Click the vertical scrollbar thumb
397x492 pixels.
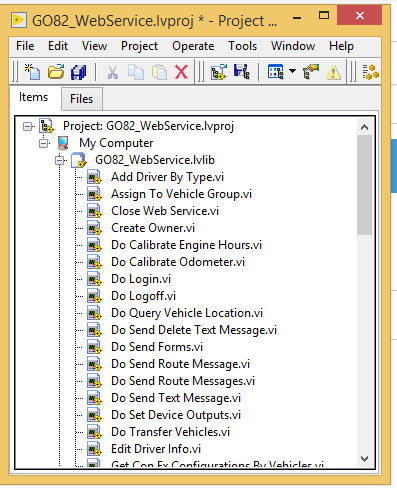[364, 185]
